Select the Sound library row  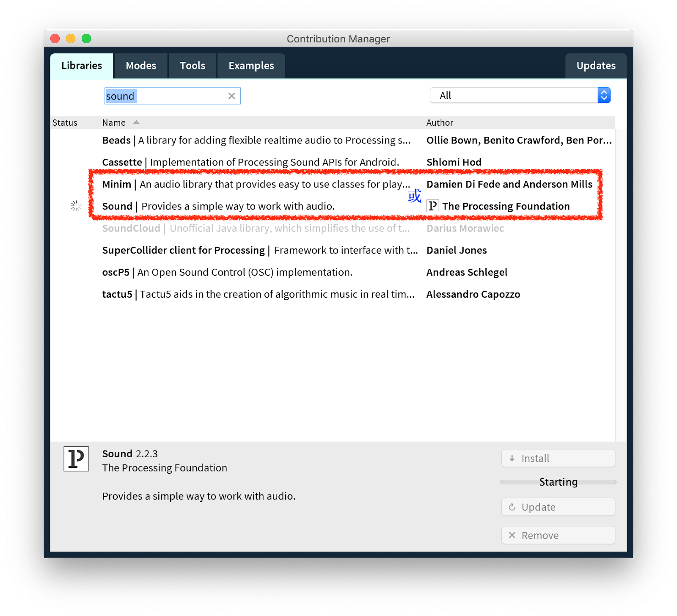click(332, 206)
